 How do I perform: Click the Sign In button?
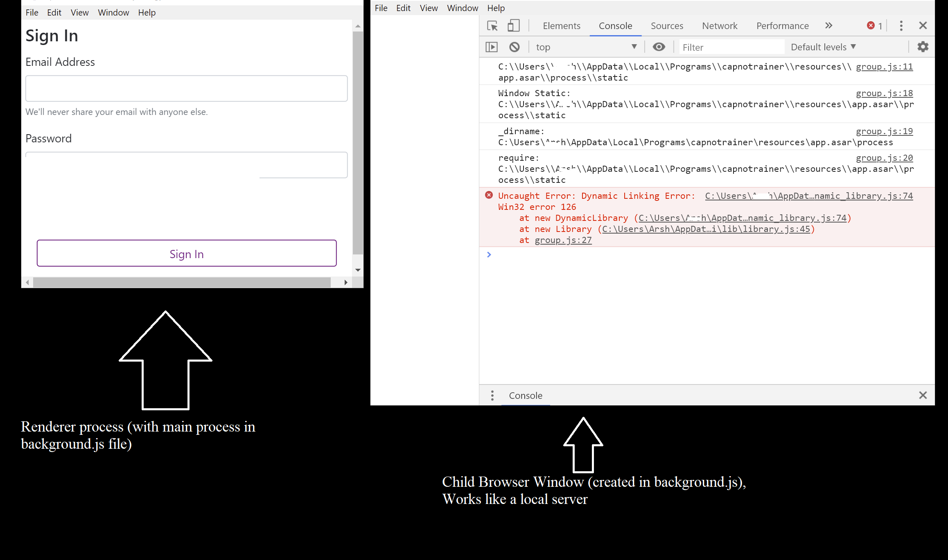point(186,254)
